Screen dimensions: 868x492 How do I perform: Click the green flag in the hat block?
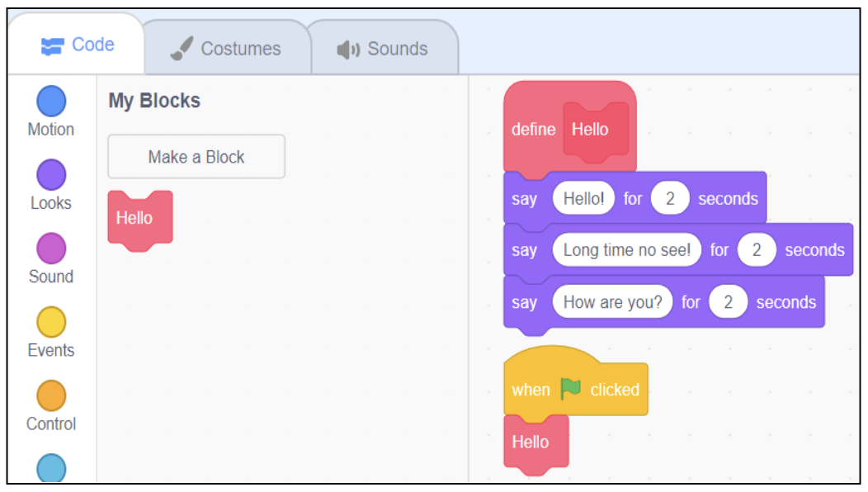point(570,389)
